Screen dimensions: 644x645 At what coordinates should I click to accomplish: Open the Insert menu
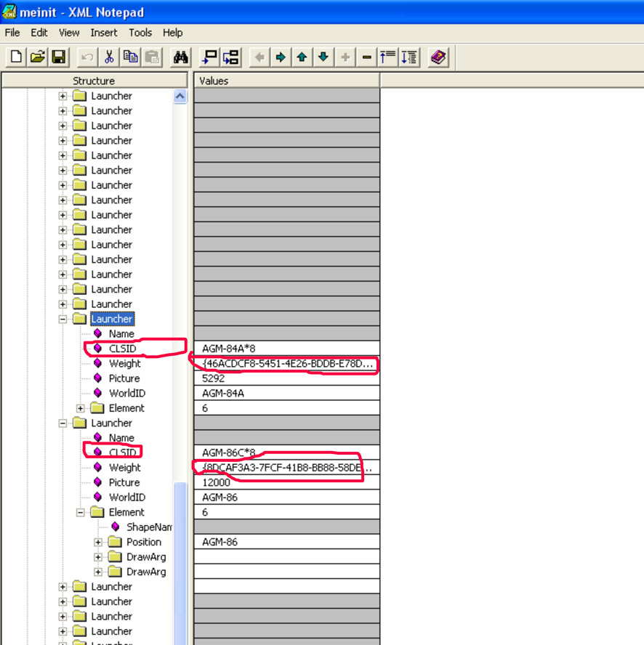pyautogui.click(x=104, y=33)
